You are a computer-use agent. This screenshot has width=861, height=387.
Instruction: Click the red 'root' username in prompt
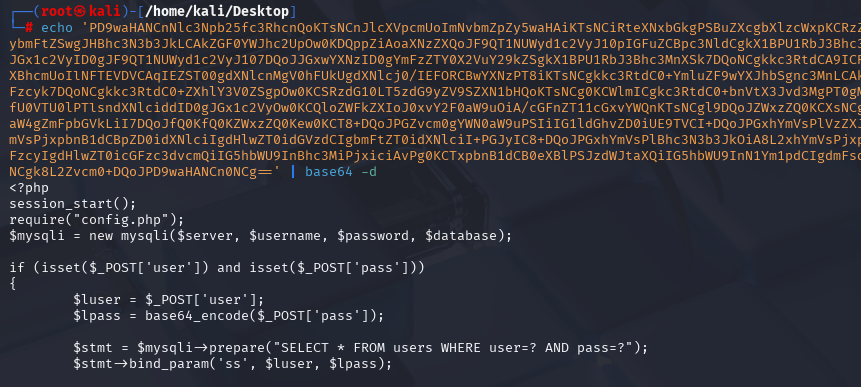(70, 11)
